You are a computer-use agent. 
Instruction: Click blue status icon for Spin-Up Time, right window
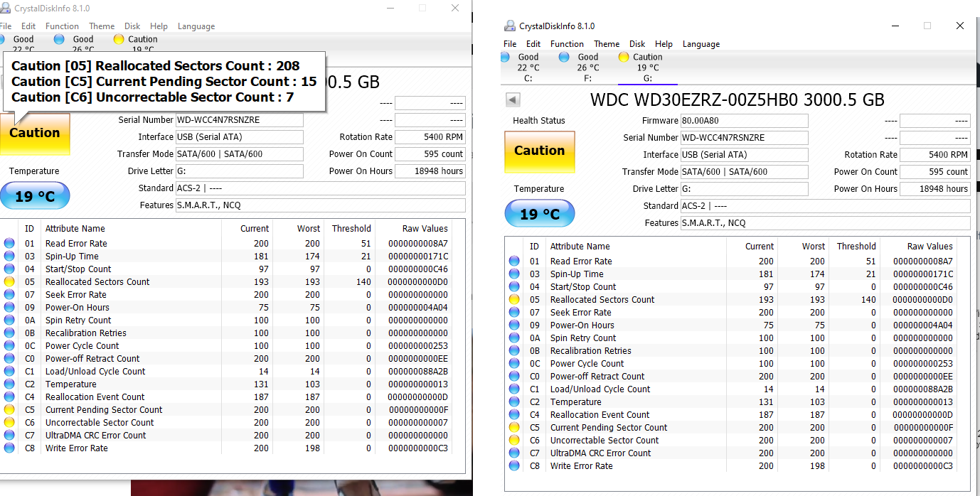pyautogui.click(x=514, y=274)
